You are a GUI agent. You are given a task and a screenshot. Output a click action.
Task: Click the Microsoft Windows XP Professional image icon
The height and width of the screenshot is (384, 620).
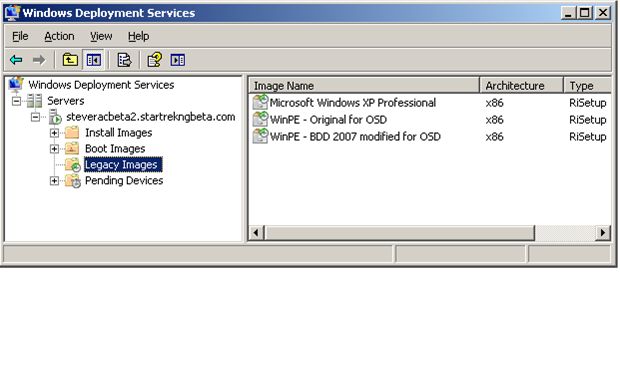pos(260,102)
